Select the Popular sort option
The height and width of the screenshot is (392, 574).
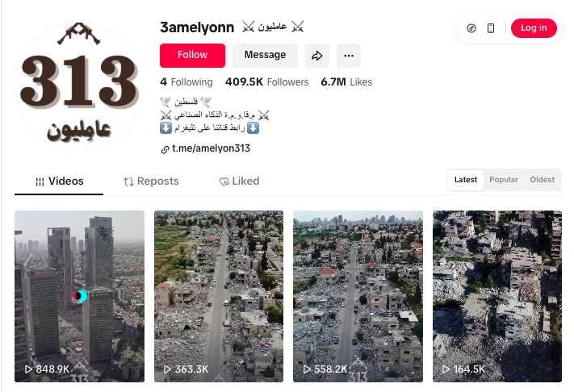[x=503, y=180]
